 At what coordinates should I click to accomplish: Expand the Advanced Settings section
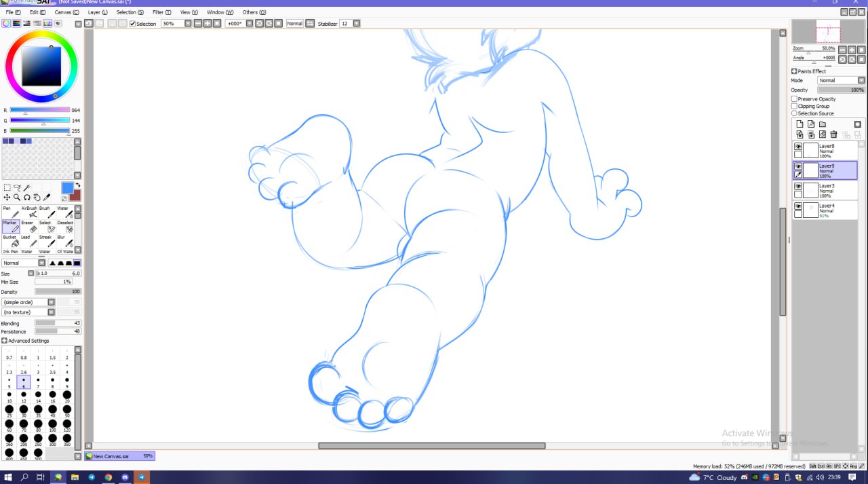(x=4, y=341)
